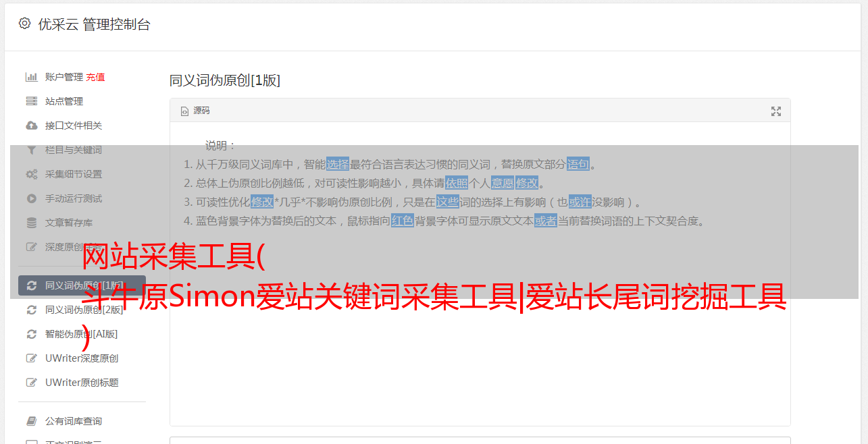
Task: Click the 接口文件相关 cloud upload icon
Action: [31, 126]
